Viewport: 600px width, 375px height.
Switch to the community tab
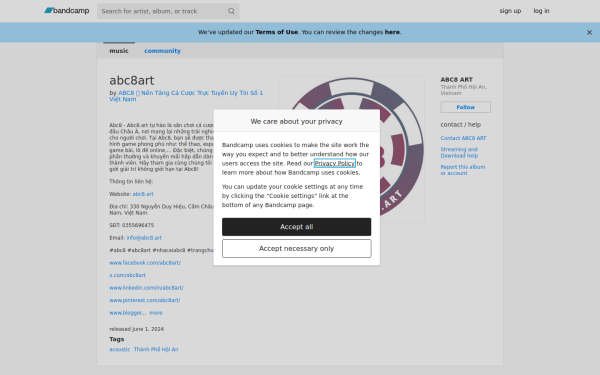(x=162, y=51)
